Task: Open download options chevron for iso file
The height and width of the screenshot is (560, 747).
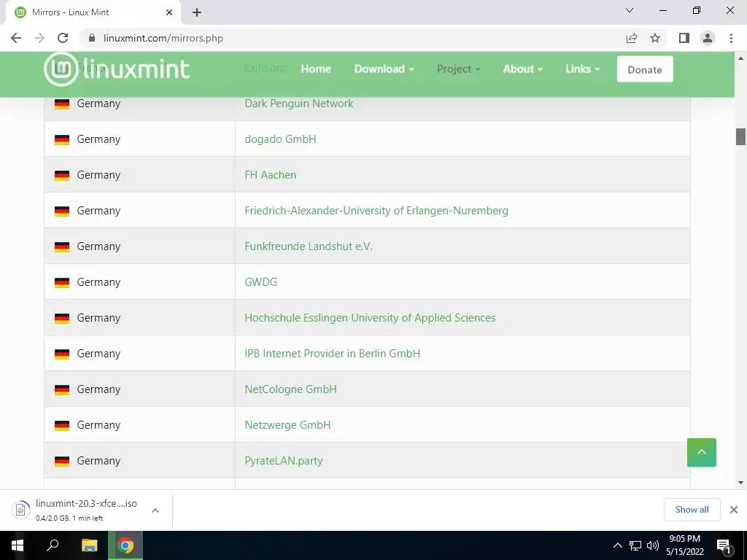Action: pyautogui.click(x=155, y=510)
